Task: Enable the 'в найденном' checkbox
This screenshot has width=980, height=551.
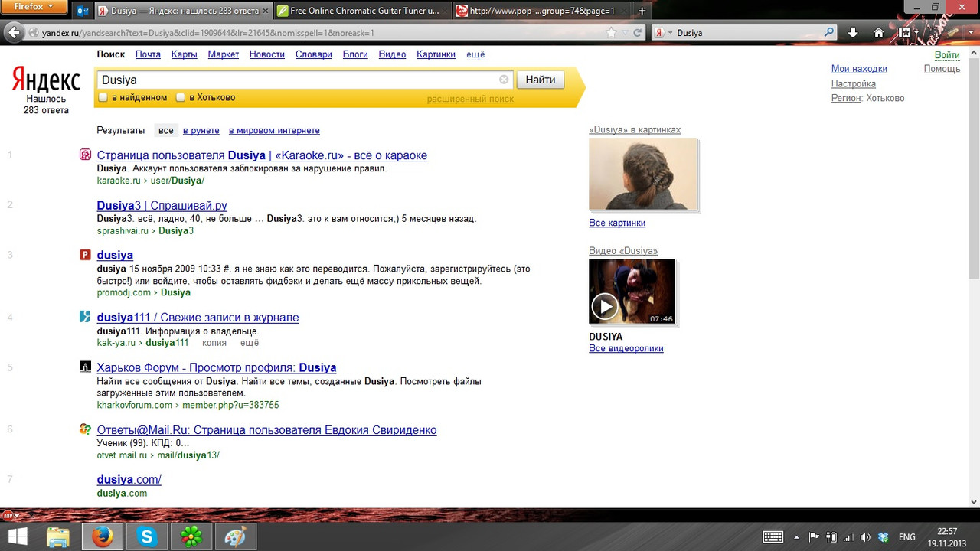Action: (103, 97)
